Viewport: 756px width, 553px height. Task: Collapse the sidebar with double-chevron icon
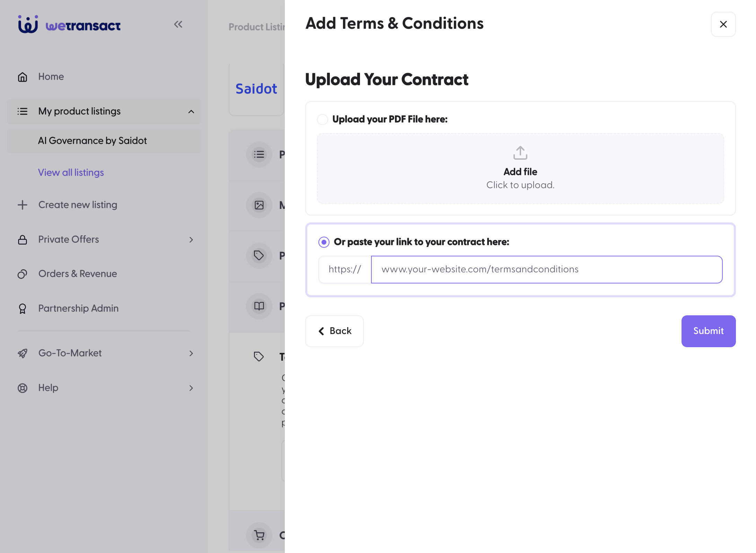(178, 24)
